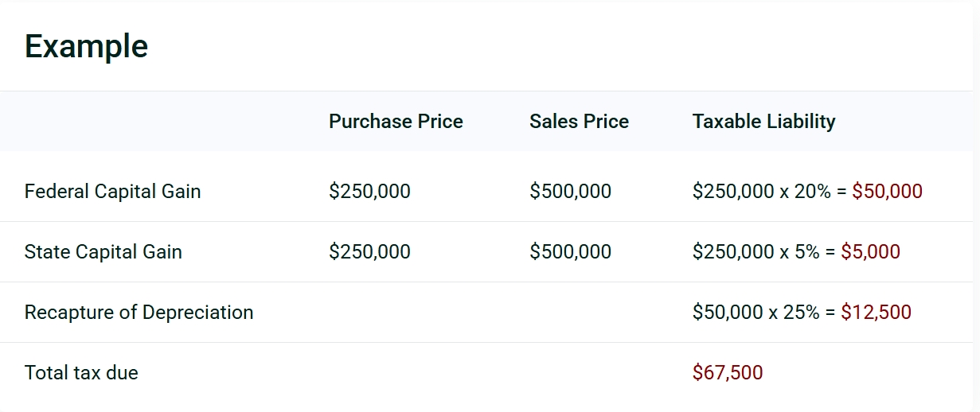Click the $250,000 x 5% calculation text
The image size is (980, 412).
(x=755, y=252)
